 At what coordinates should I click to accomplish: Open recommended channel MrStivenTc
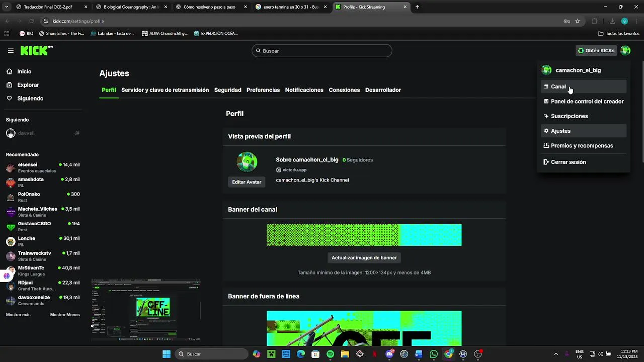point(43,270)
